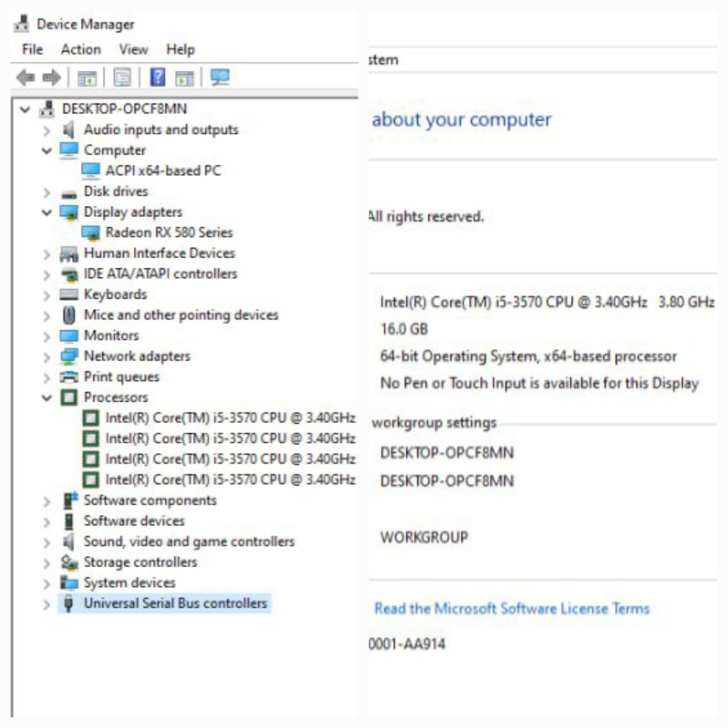Click the No Pen or Touch Input text

(539, 383)
